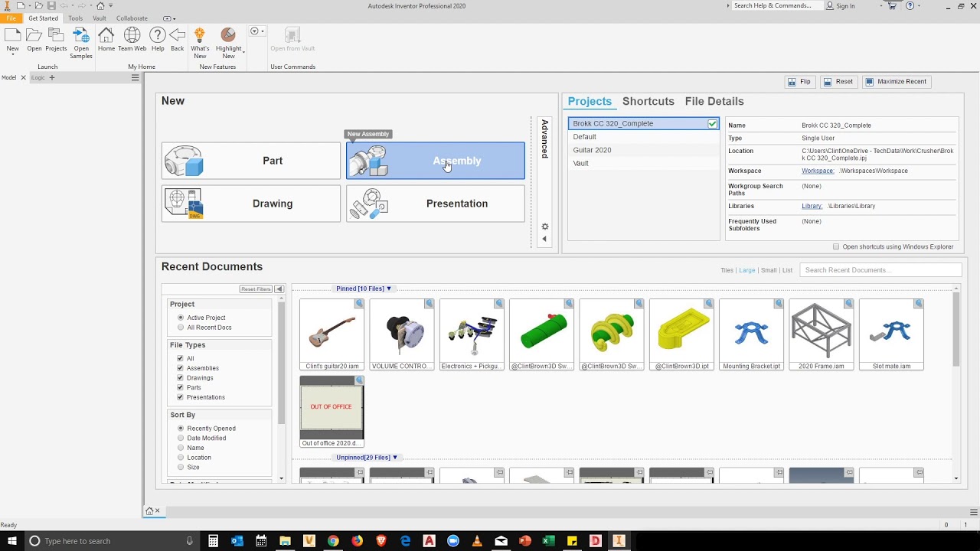Image resolution: width=980 pixels, height=551 pixels.
Task: Create a new Drawing
Action: tap(251, 204)
